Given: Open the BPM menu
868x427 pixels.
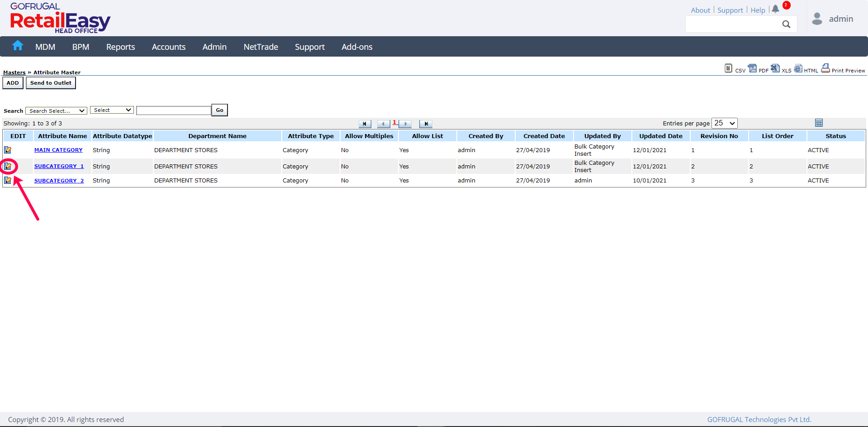Looking at the screenshot, I should (x=81, y=47).
